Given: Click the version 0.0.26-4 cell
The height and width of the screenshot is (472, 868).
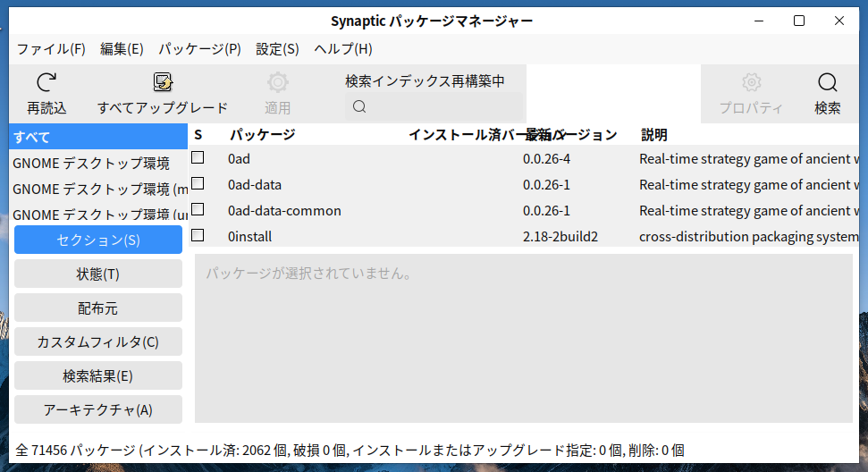Looking at the screenshot, I should pos(546,159).
